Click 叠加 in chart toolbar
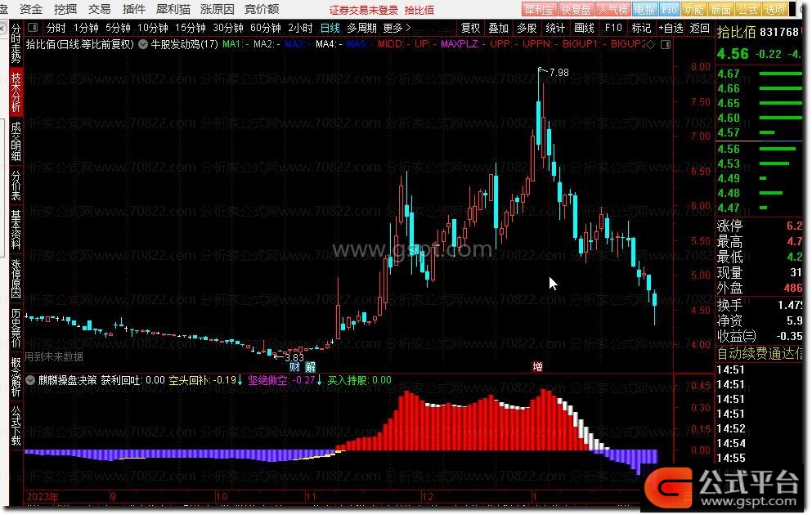Viewport: 812px width, 515px height. click(x=498, y=28)
